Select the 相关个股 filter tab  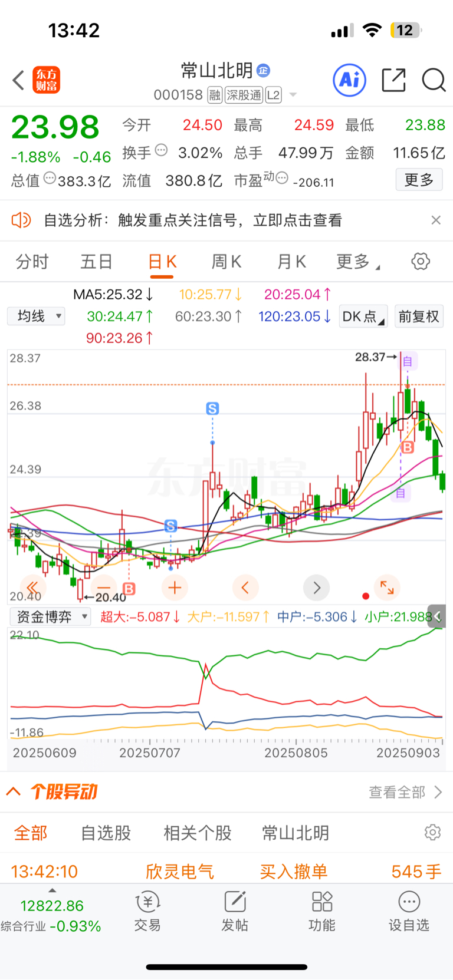[x=198, y=833]
